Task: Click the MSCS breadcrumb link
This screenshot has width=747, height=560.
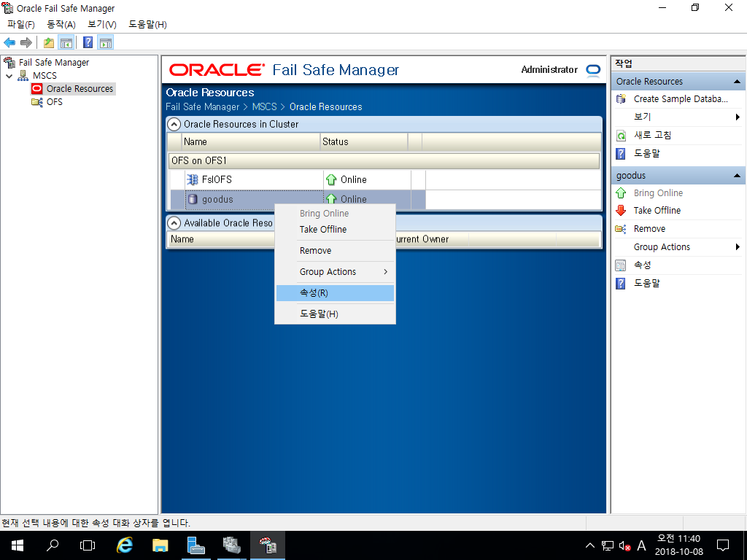Action: (x=264, y=107)
